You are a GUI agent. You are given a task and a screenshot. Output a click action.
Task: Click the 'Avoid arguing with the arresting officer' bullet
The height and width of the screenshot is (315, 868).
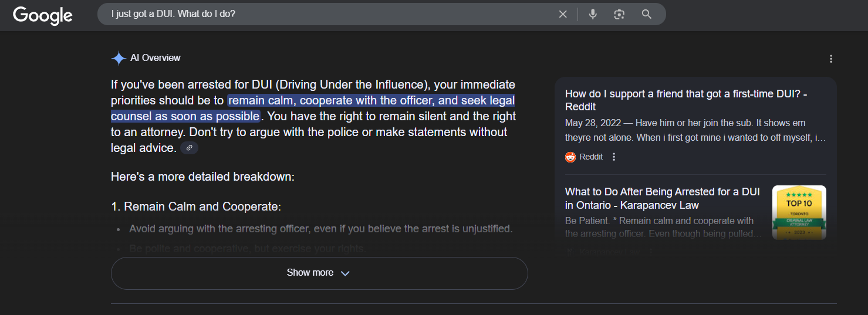(321, 229)
